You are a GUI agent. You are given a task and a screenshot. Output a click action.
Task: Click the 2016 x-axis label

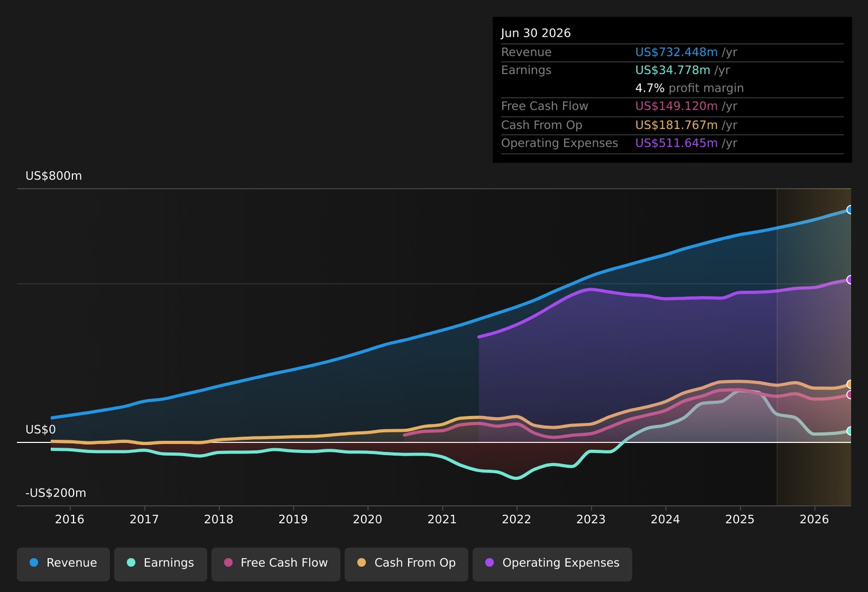point(70,520)
